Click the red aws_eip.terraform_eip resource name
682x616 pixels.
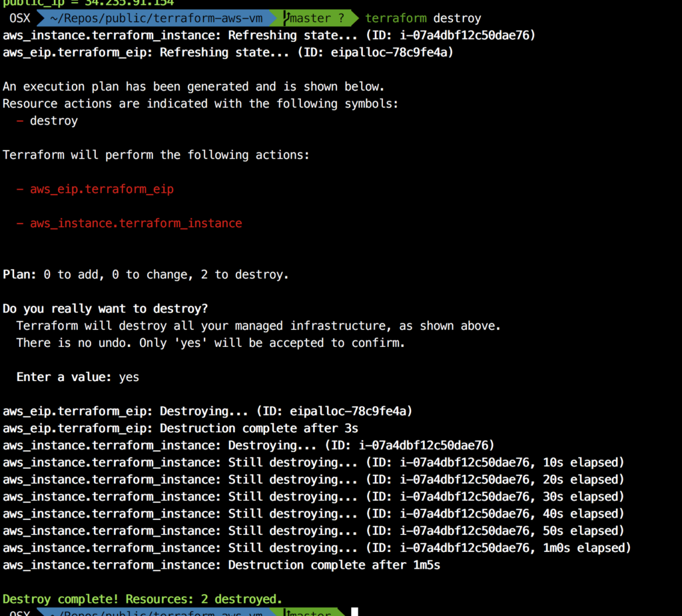coord(101,189)
